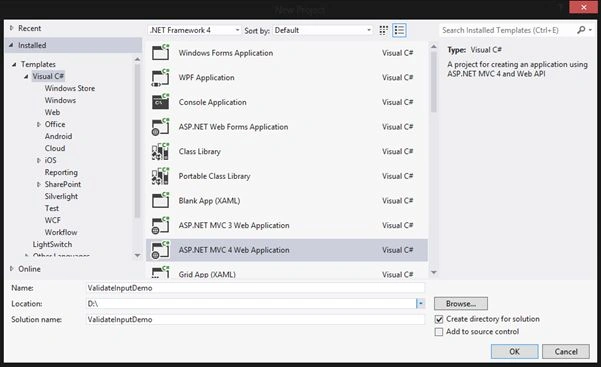Click the Grid App (XAML) icon

point(160,272)
